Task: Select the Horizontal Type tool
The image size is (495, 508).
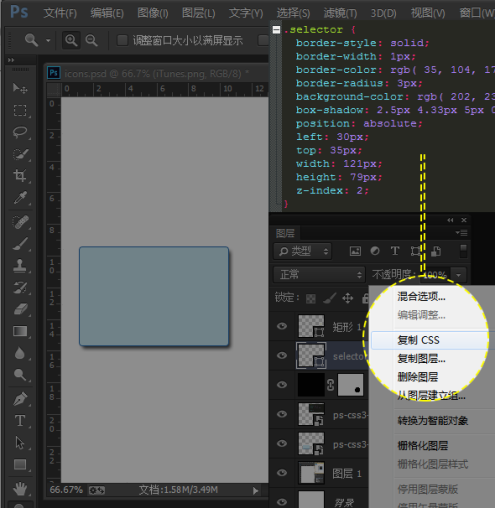Action: coord(20,421)
